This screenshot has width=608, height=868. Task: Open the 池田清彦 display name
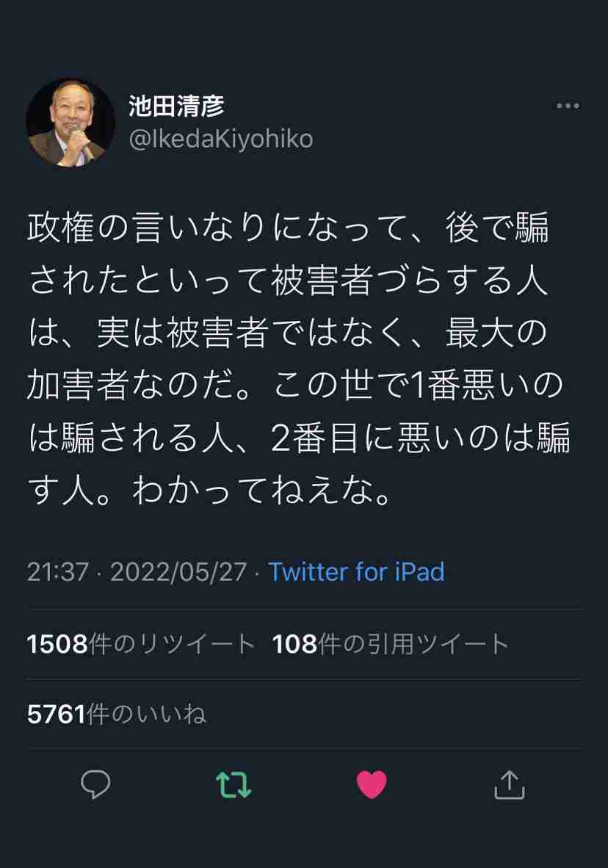[176, 106]
